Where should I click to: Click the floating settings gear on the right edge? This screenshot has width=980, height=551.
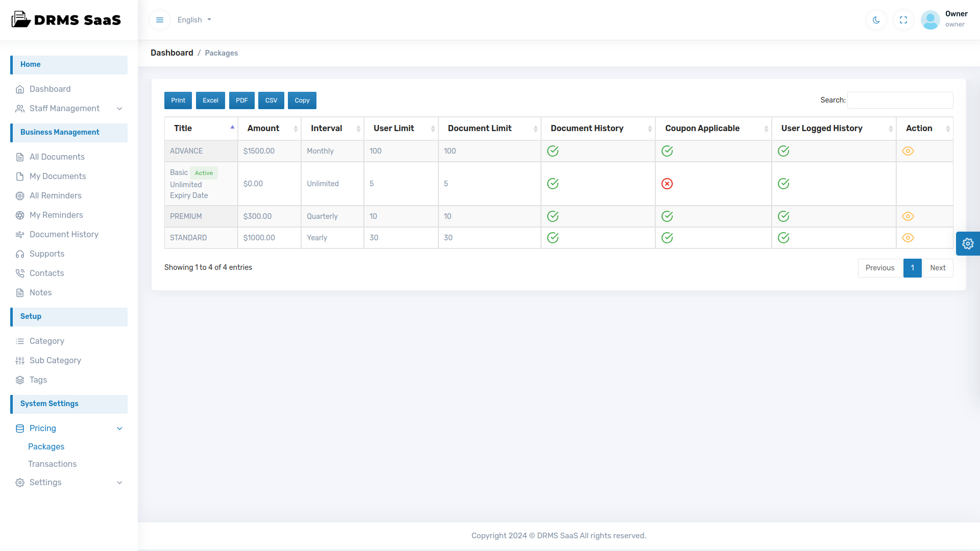click(968, 243)
